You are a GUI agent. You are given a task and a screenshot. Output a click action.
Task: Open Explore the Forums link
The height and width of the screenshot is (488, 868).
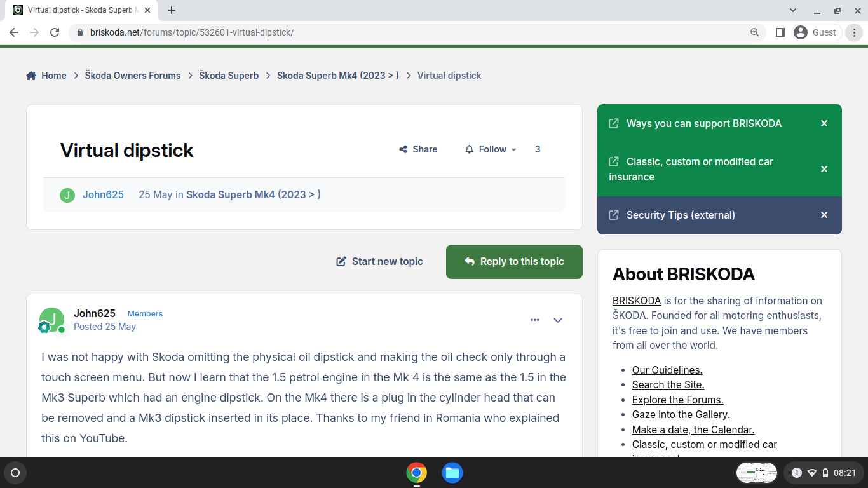677,400
